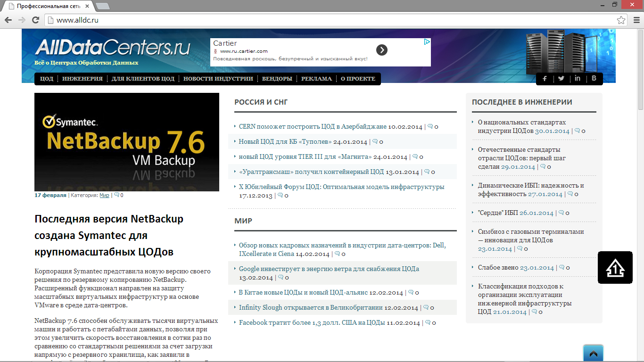Go to НОВОСТИ ИНДУСТРИИ menu section
This screenshot has width=644, height=362.
(218, 79)
